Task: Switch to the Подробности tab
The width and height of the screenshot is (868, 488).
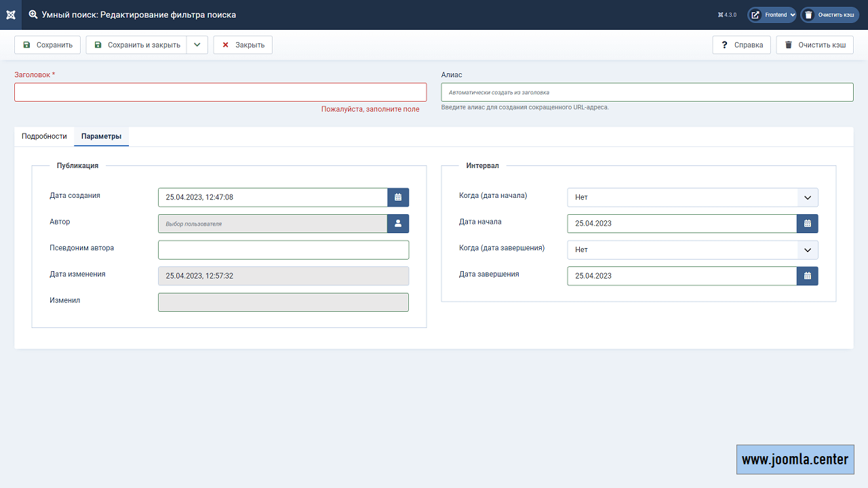Action: tap(44, 136)
